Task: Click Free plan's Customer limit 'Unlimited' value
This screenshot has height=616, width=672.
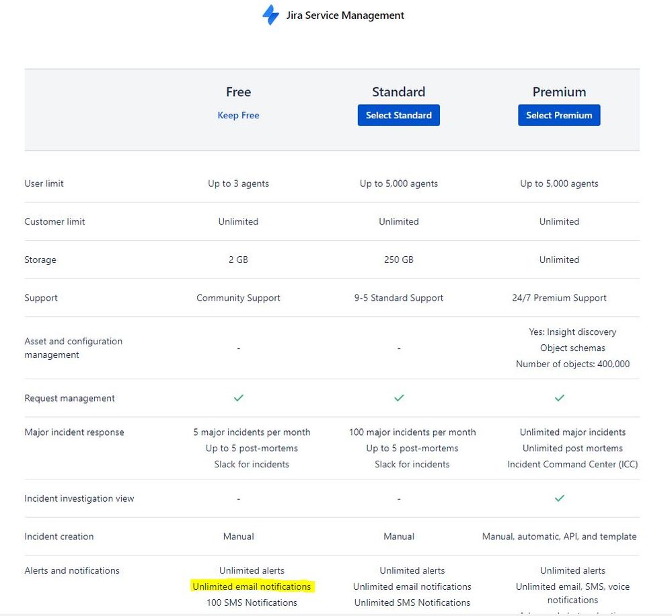Action: point(238,221)
